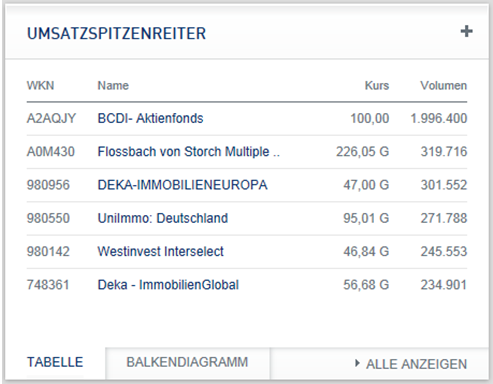Open the UniImmo: Deutschland fund link
Viewport: 493px width, 384px height.
[x=163, y=218]
